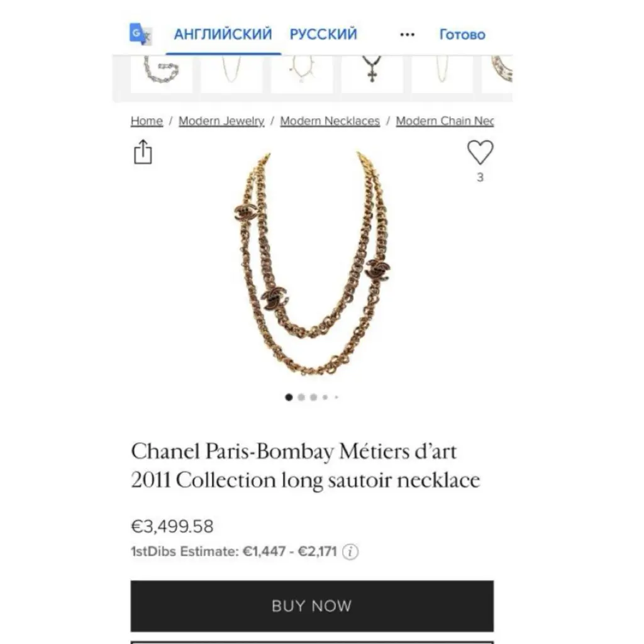
Task: Click the BUY NOW button
Action: point(312,606)
